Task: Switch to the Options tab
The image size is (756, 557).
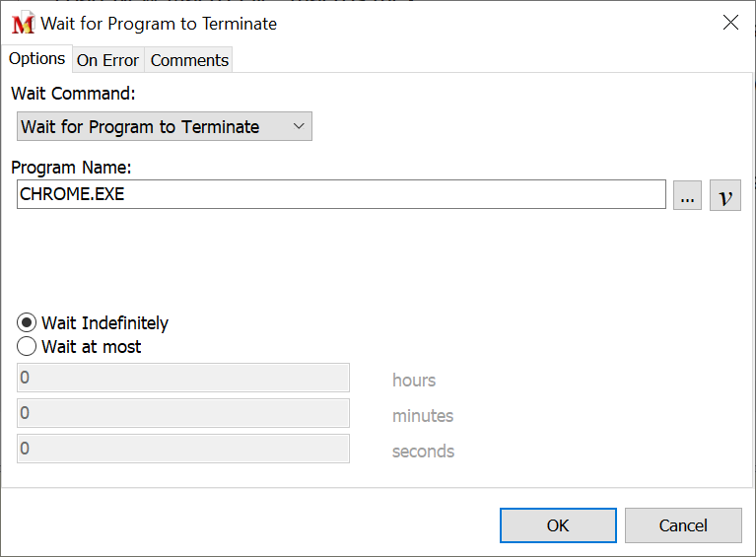Action: (36, 59)
